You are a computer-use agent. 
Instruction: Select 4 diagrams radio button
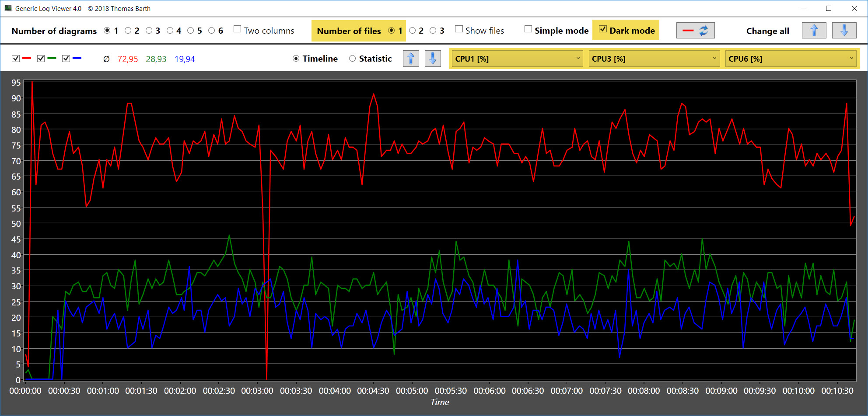point(170,31)
